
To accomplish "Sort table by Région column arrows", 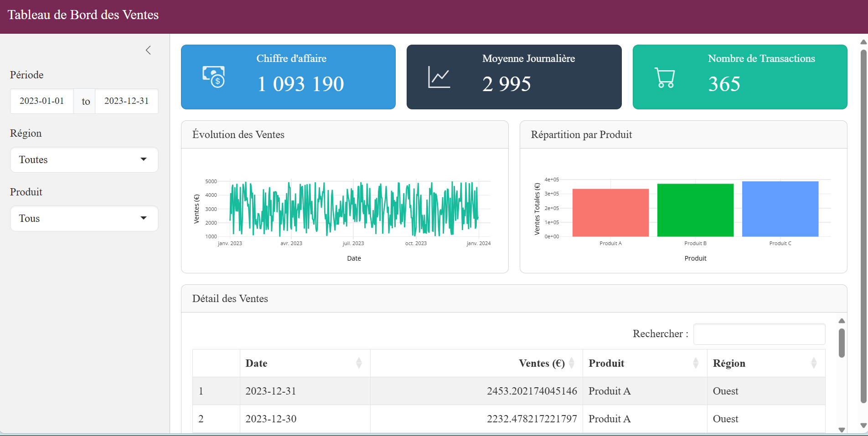I will pos(814,363).
